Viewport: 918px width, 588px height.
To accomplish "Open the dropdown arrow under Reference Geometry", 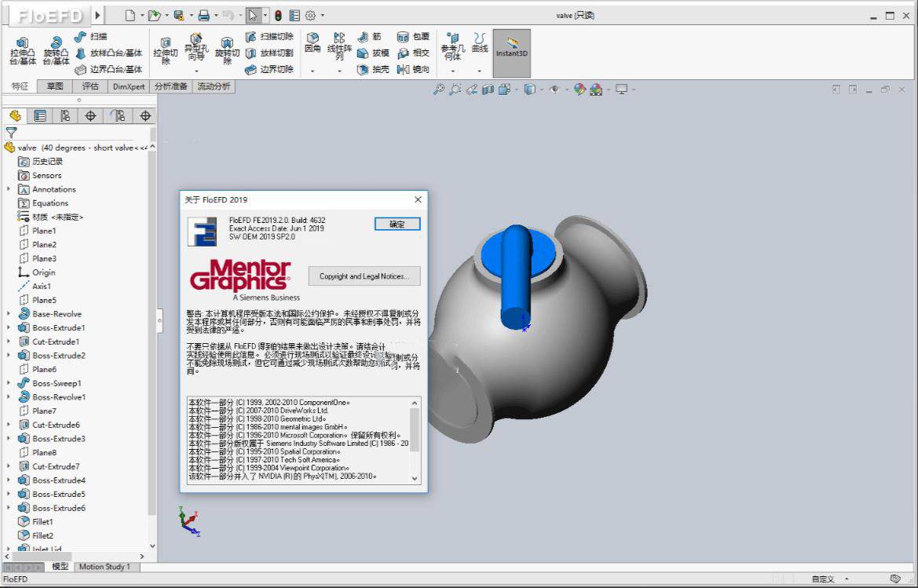I will (452, 71).
